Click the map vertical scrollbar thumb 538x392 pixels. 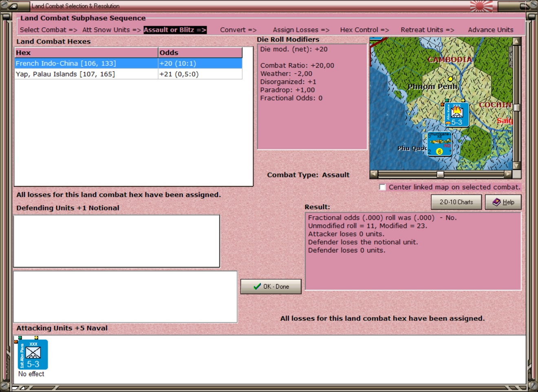pyautogui.click(x=517, y=107)
